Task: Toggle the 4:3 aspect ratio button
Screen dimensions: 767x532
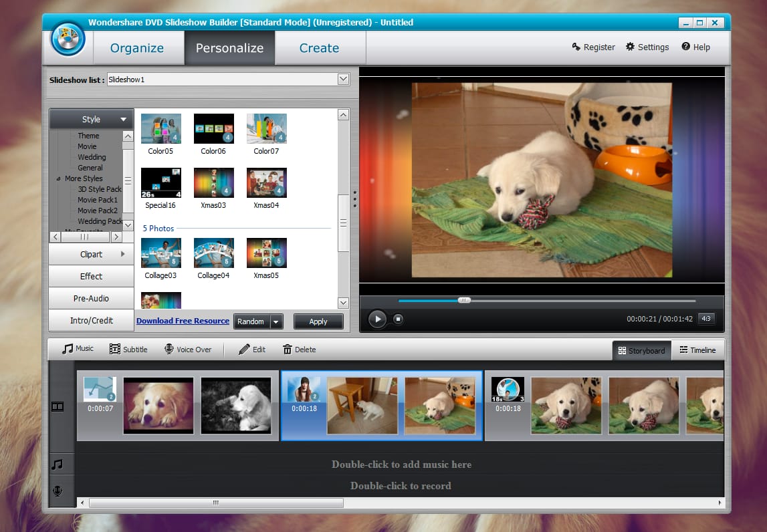Action: 706,318
